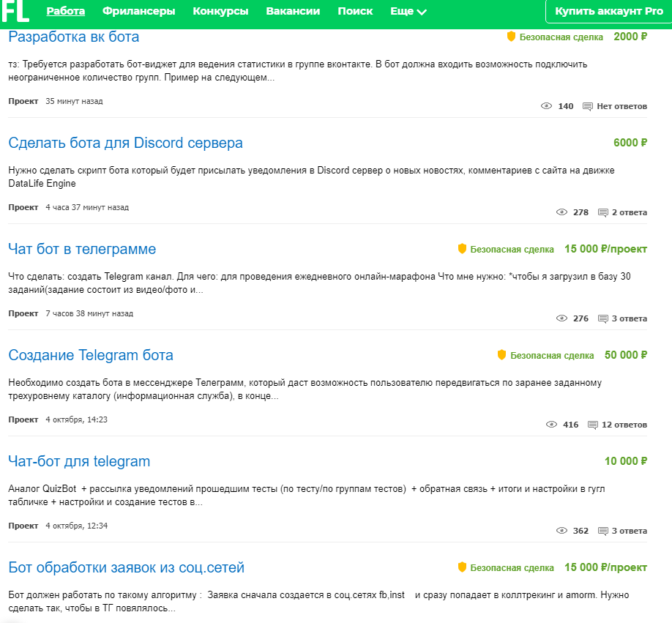Expand the Еще dropdown menu
672x623 pixels.
[408, 11]
